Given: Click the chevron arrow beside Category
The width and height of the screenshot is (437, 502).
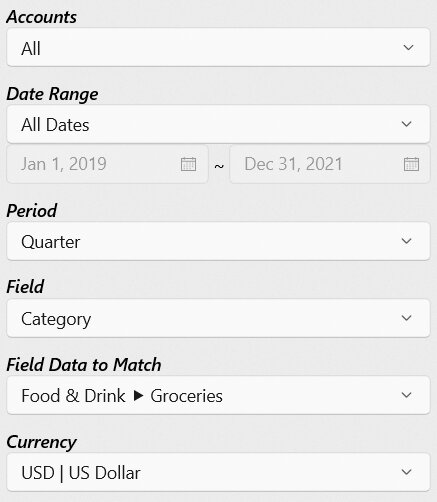Looking at the screenshot, I should pos(407,318).
